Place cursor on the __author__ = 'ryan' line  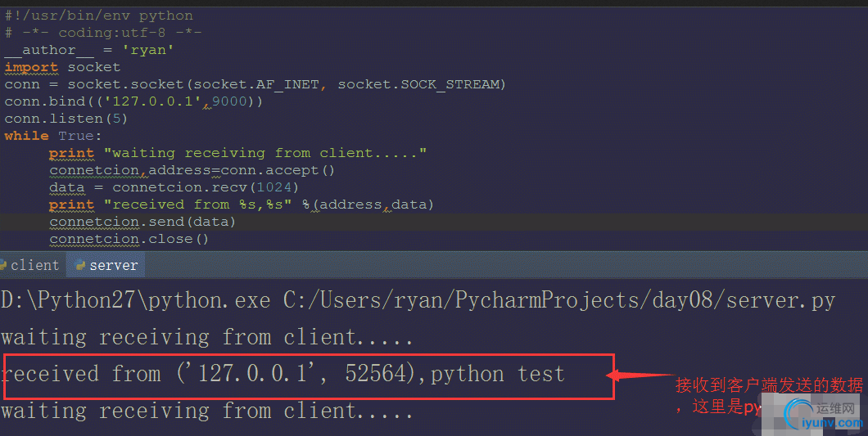click(88, 50)
